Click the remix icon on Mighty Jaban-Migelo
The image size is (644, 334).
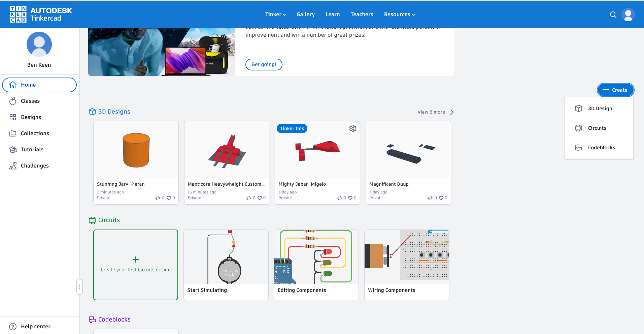tap(339, 198)
